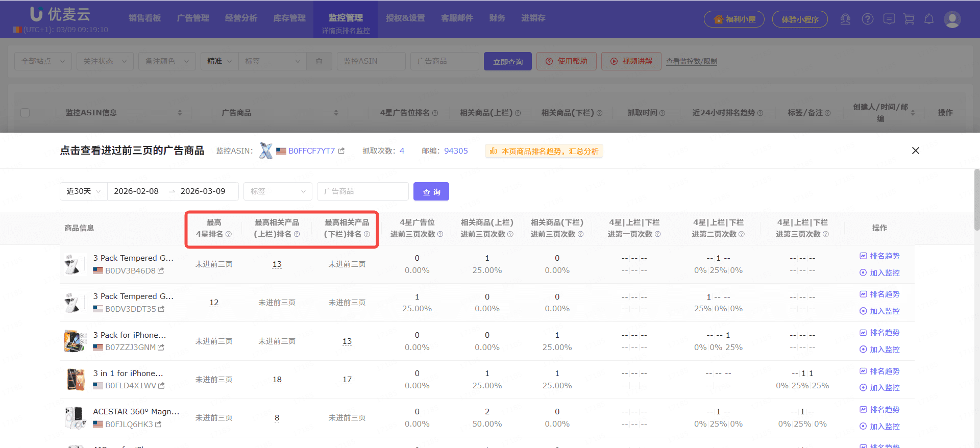Open 查看监控数/限制 link
This screenshot has width=980, height=448.
pos(692,62)
